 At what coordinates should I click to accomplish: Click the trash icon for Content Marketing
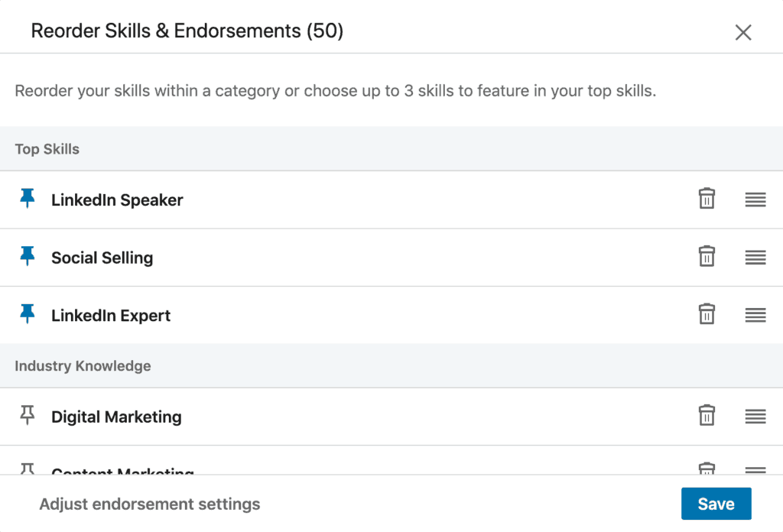click(x=707, y=469)
